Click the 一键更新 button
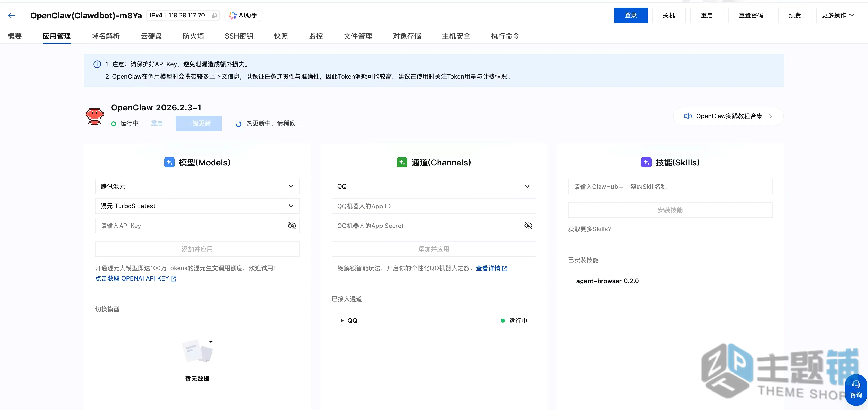The image size is (868, 410). point(198,123)
